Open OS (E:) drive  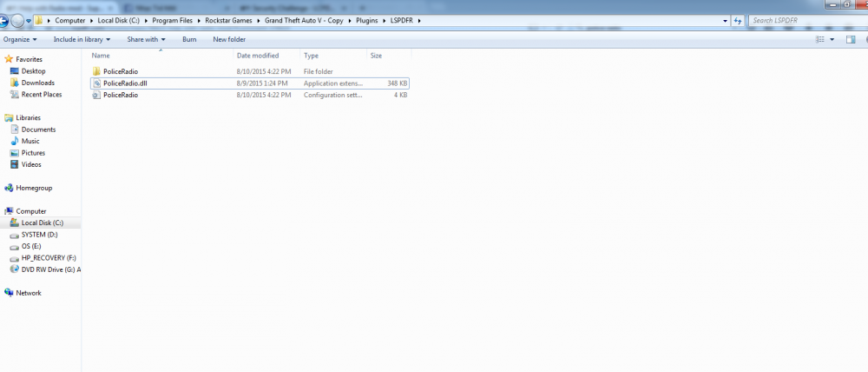31,246
